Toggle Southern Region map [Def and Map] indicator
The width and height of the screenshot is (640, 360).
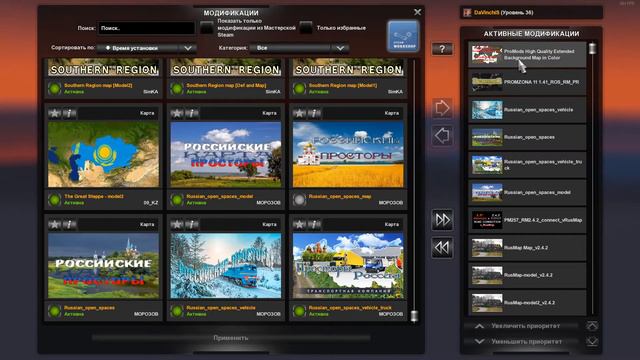[177, 89]
